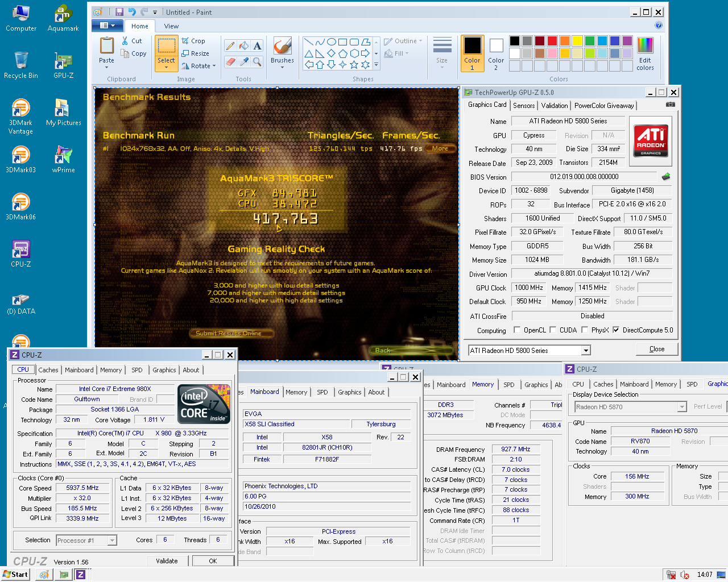The image size is (728, 582).
Task: Open the 3DMark06 desktop shortcut
Action: click(x=20, y=206)
